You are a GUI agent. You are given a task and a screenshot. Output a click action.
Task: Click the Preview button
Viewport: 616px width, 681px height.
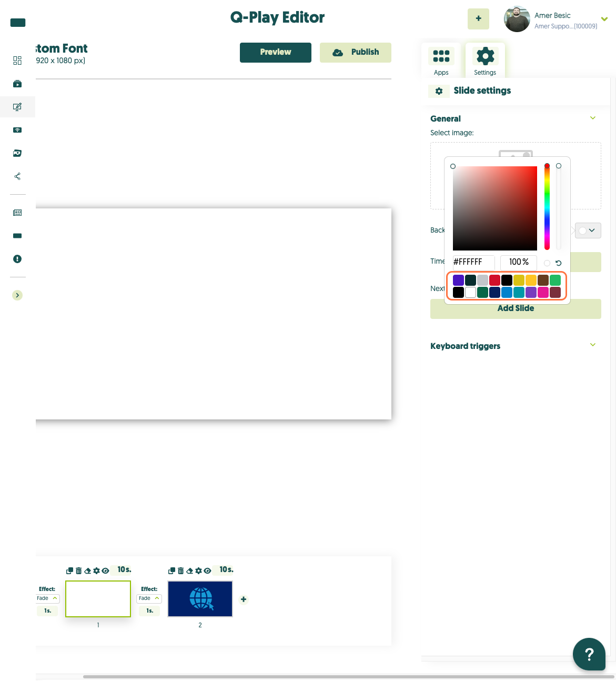pos(276,52)
